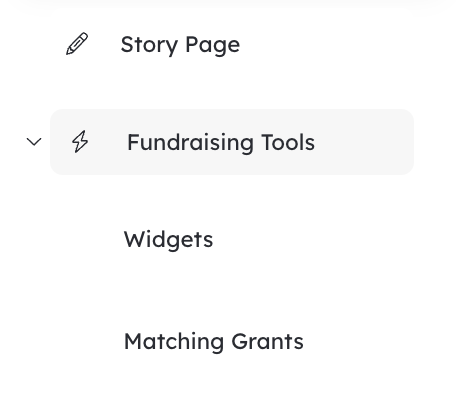Click the highlighted Fundraising Tools row background

(x=232, y=142)
